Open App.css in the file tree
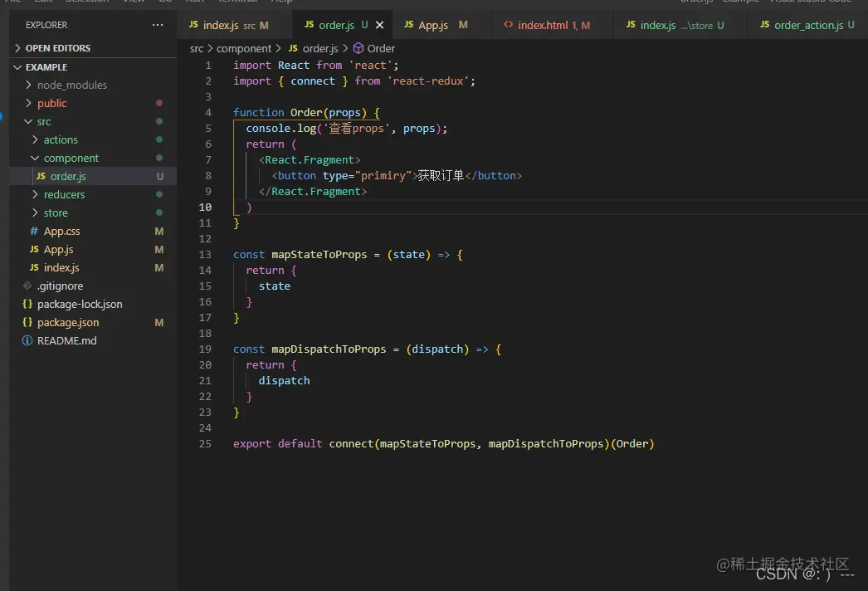Viewport: 868px width, 591px height. (x=93, y=232)
